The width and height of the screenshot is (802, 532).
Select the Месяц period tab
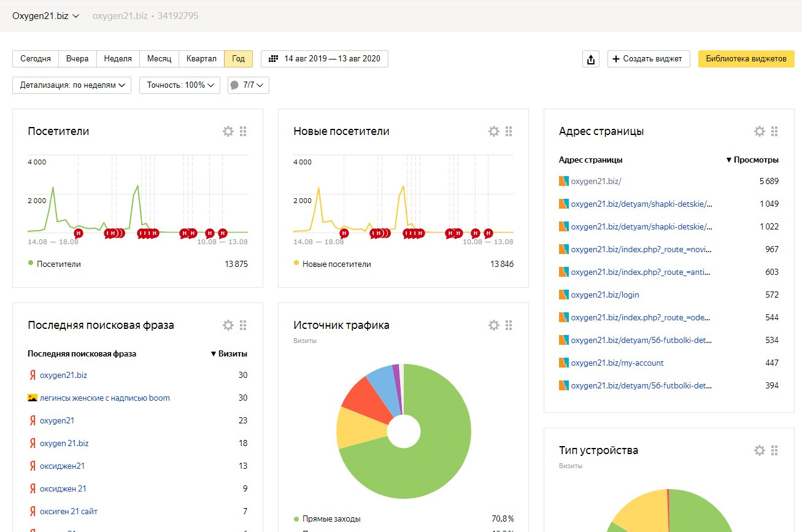pos(159,59)
